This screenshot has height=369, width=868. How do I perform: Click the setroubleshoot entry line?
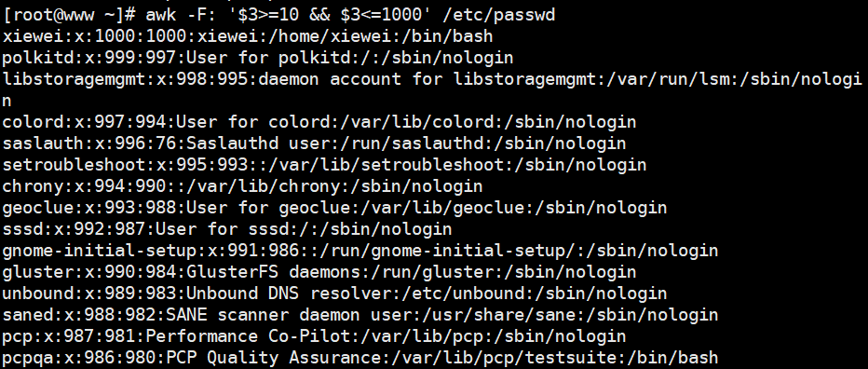tap(324, 165)
